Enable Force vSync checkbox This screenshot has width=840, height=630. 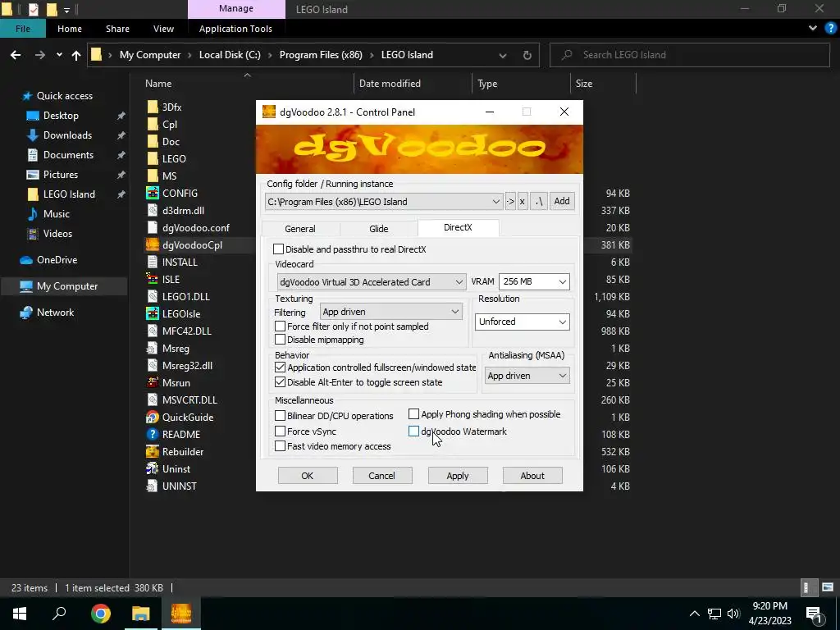coord(280,431)
